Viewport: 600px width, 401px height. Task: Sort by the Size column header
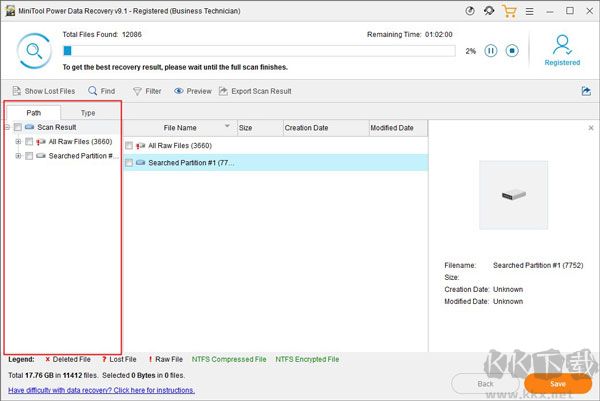pyautogui.click(x=260, y=128)
